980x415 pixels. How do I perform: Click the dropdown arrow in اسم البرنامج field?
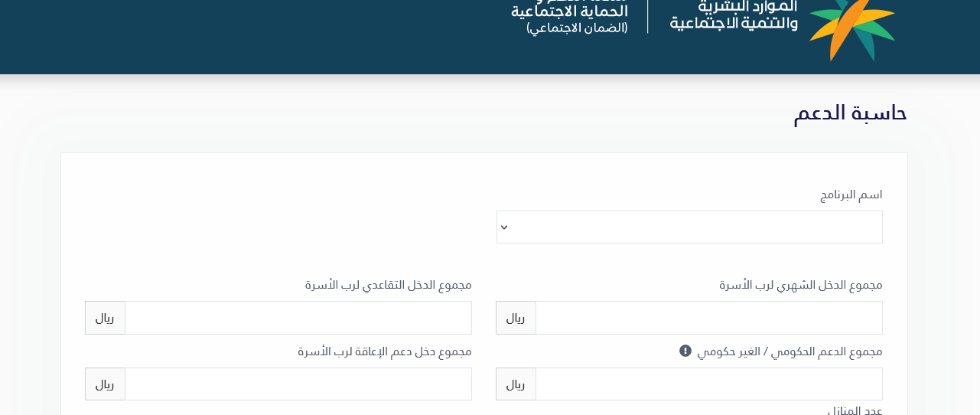[504, 227]
